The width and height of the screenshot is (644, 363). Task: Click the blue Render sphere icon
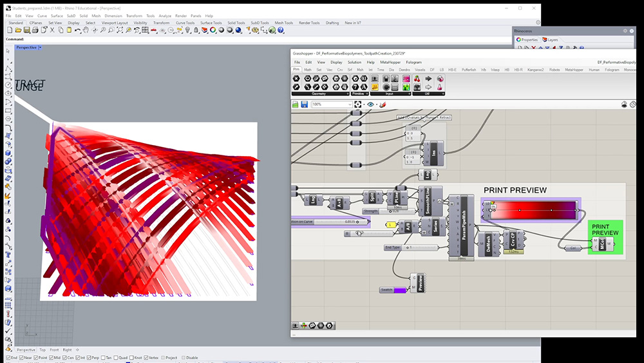(238, 30)
